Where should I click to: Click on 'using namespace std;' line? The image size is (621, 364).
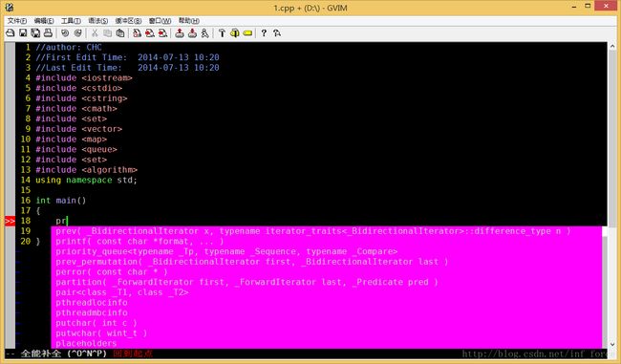86,181
